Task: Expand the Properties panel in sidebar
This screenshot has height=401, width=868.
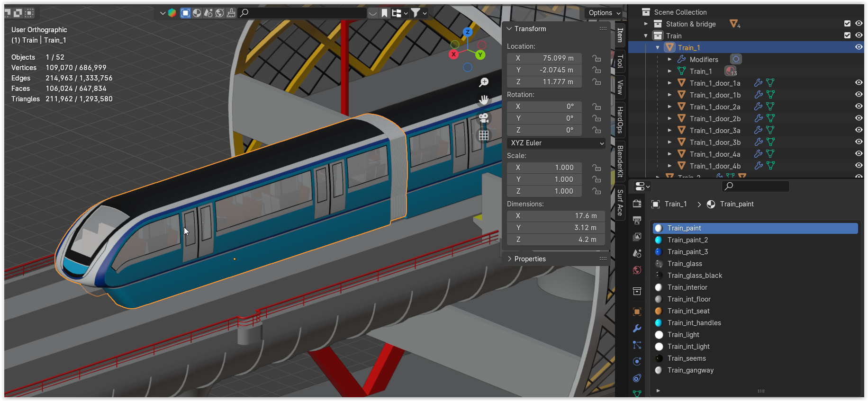Action: [509, 259]
